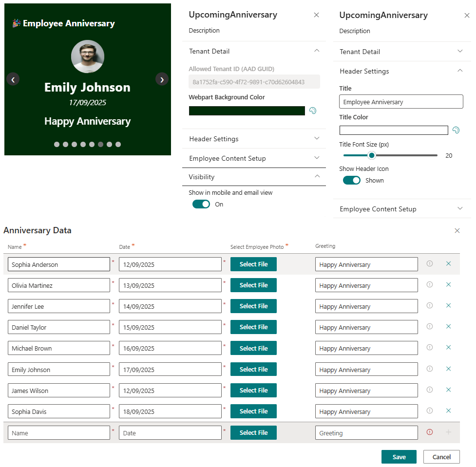The image size is (476, 467).
Task: Remove the Sophia Anderson row with its X icon
Action: pos(448,263)
